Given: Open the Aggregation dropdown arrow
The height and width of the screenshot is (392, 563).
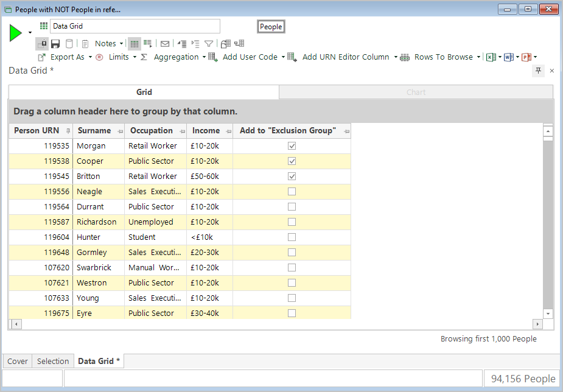Looking at the screenshot, I should tap(204, 57).
